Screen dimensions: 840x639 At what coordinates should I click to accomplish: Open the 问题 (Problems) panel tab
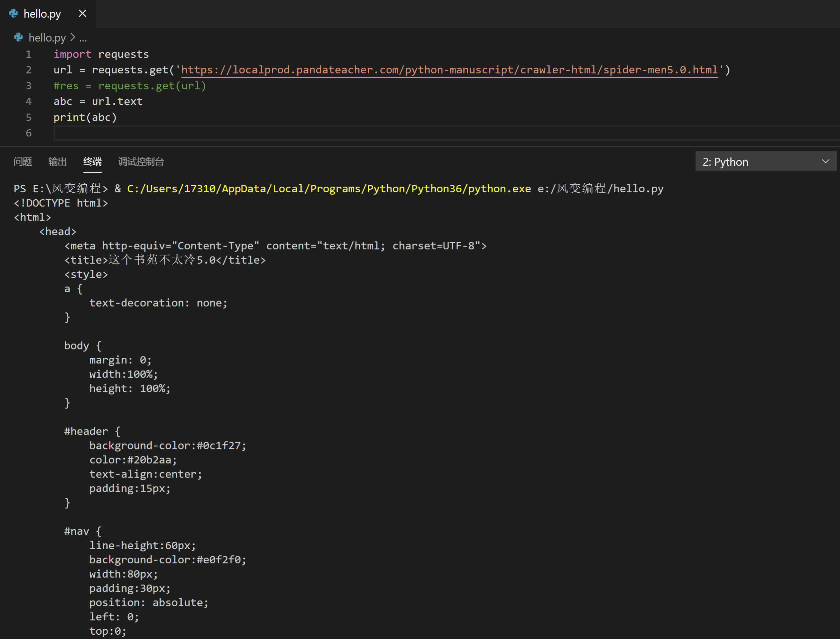(x=23, y=162)
